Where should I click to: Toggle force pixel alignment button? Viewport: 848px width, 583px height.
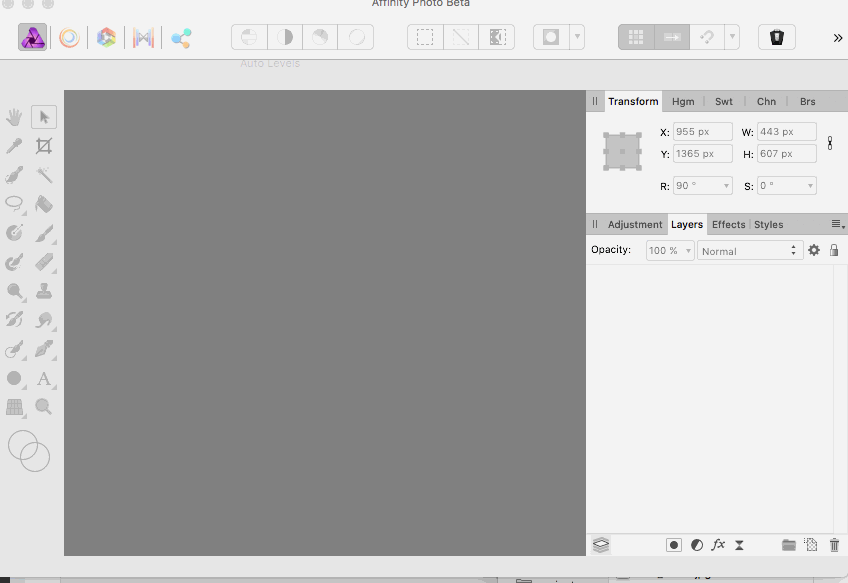pos(672,37)
